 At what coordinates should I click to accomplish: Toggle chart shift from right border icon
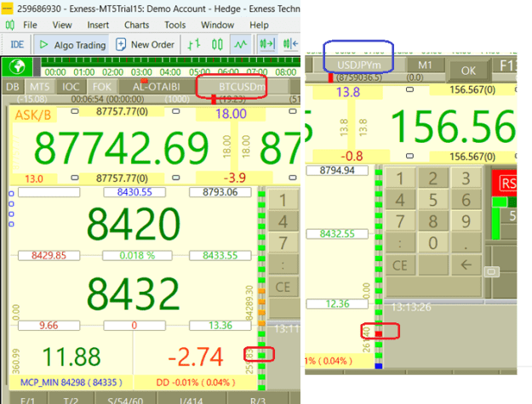tap(267, 44)
